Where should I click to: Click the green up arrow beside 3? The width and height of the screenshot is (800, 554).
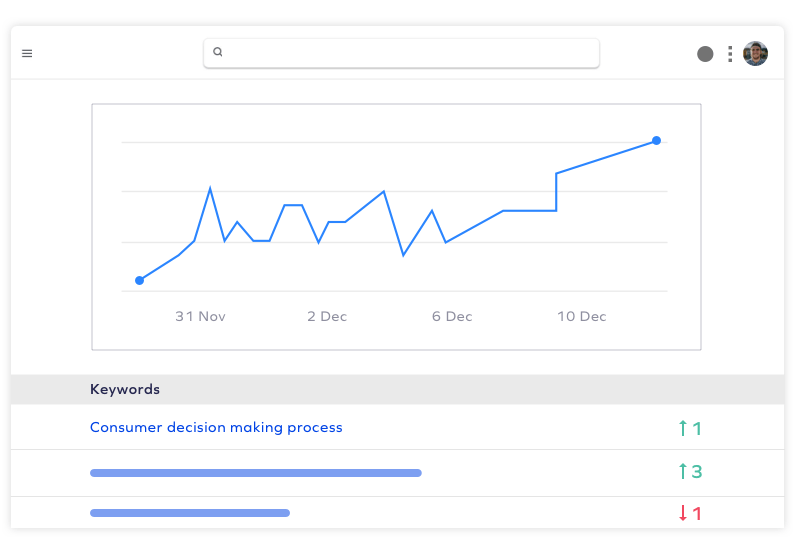point(683,471)
